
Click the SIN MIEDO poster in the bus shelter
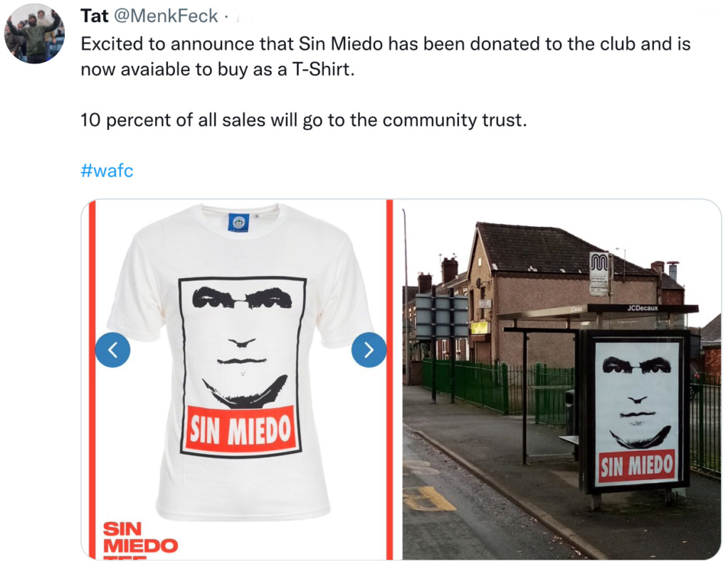pos(635,412)
